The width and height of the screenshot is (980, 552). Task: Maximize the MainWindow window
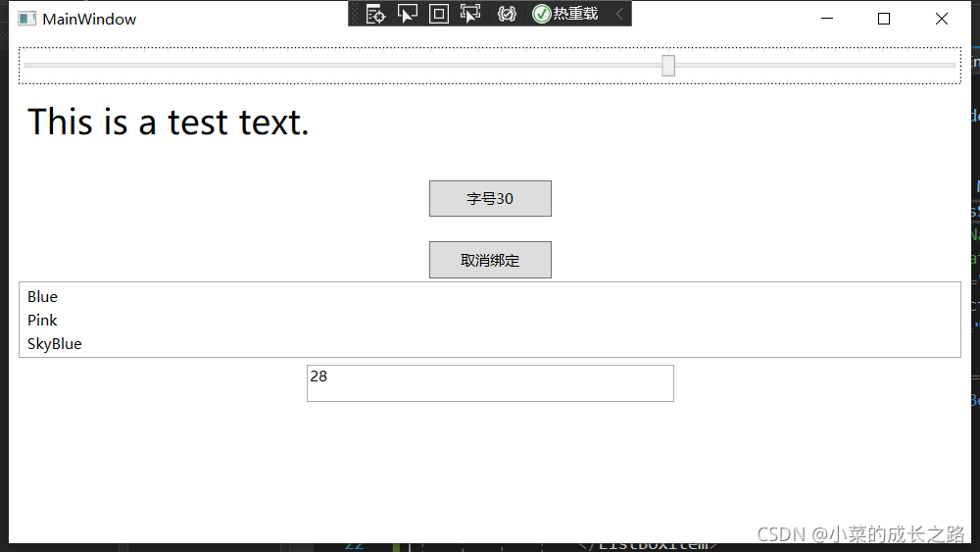pyautogui.click(x=884, y=19)
